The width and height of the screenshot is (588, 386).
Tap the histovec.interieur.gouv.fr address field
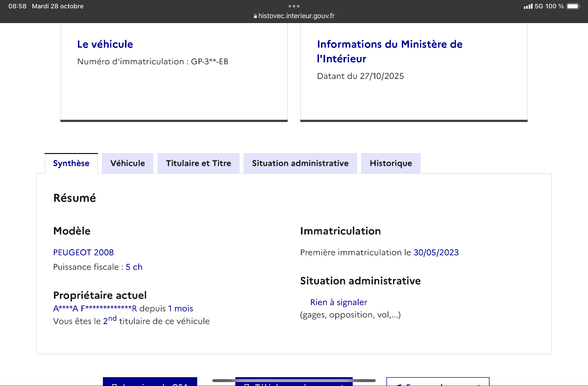(x=296, y=16)
